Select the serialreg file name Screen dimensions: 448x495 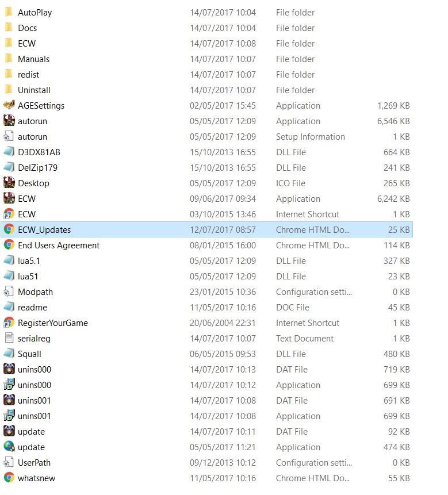click(34, 339)
